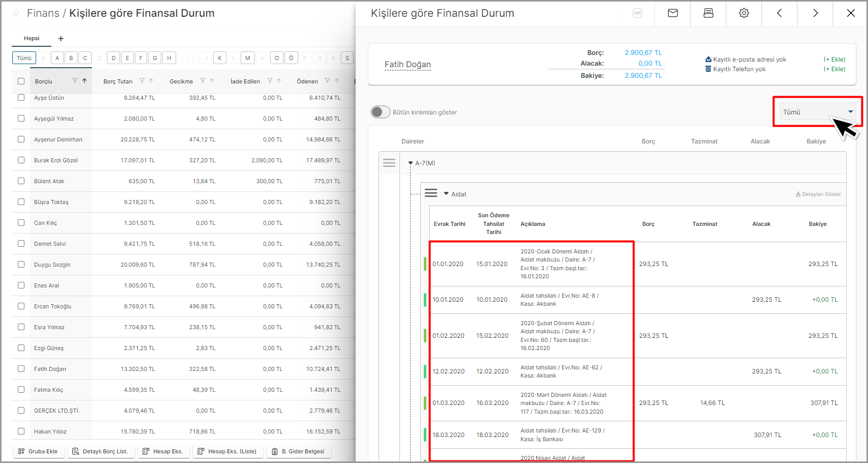Open the hamburger menu beside Aidat

click(x=431, y=193)
